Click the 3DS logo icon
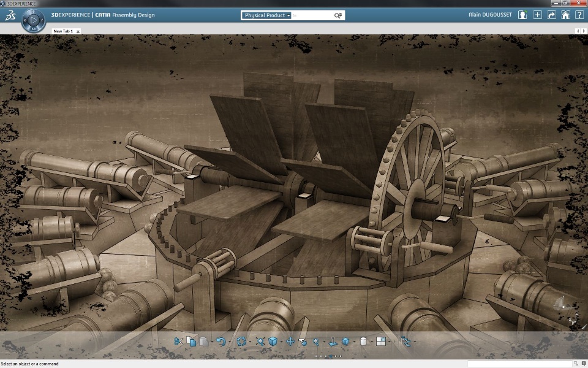Viewport: 588px width, 368px height. point(10,15)
